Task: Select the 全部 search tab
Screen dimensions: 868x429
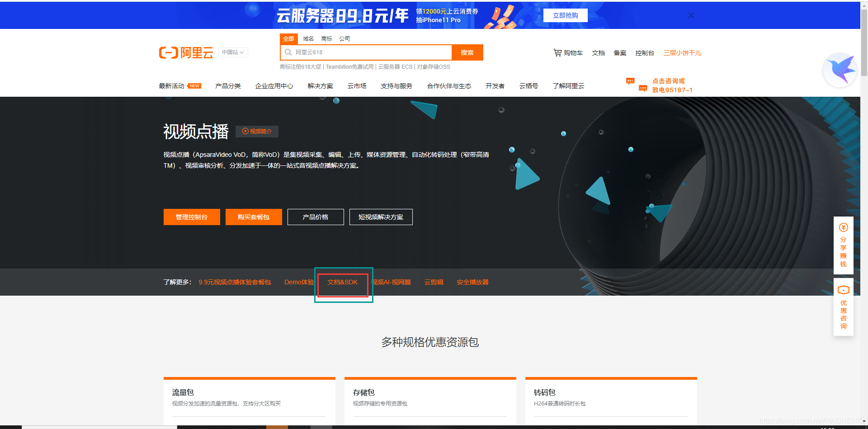Action: coord(288,39)
